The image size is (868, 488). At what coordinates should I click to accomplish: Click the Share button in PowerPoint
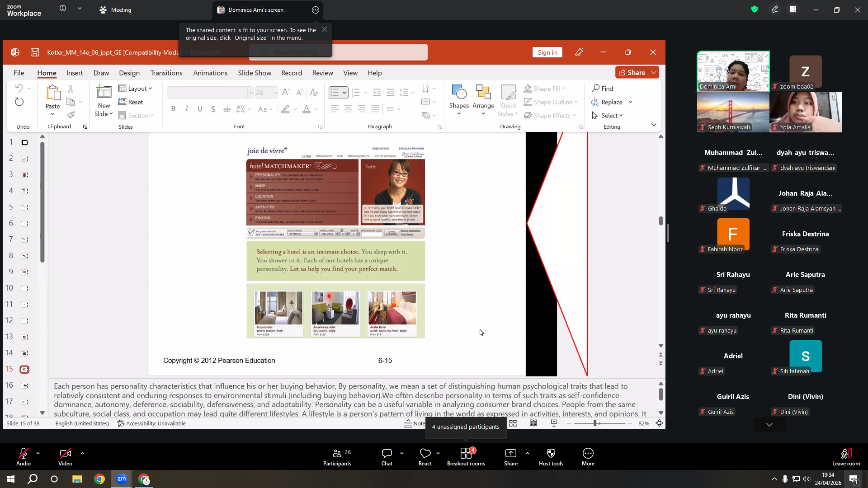tap(632, 72)
